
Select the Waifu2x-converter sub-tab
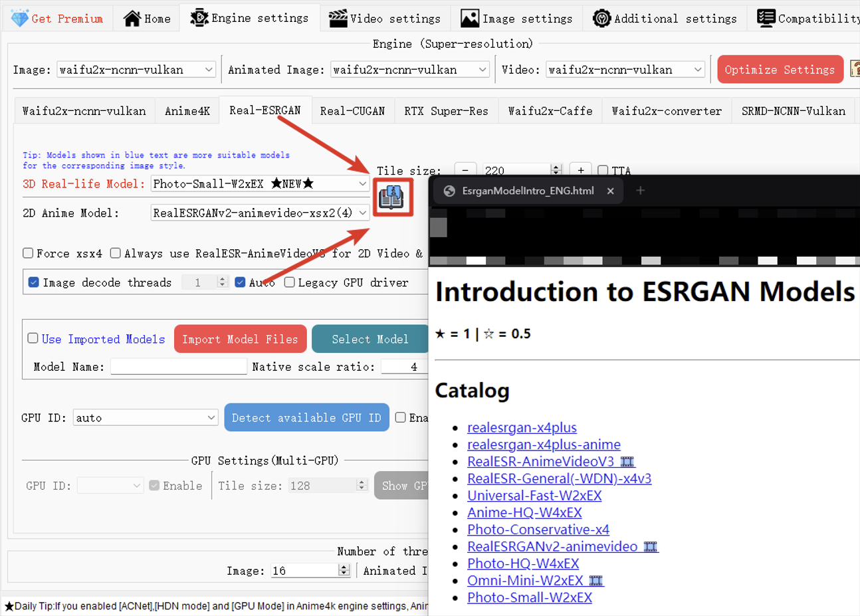667,111
